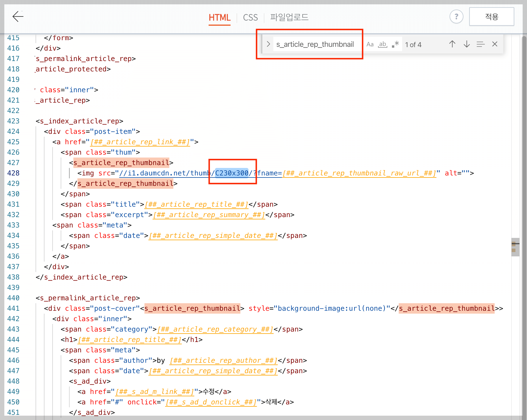Jump to next match with the down arrow
This screenshot has height=420, width=527.
[467, 44]
